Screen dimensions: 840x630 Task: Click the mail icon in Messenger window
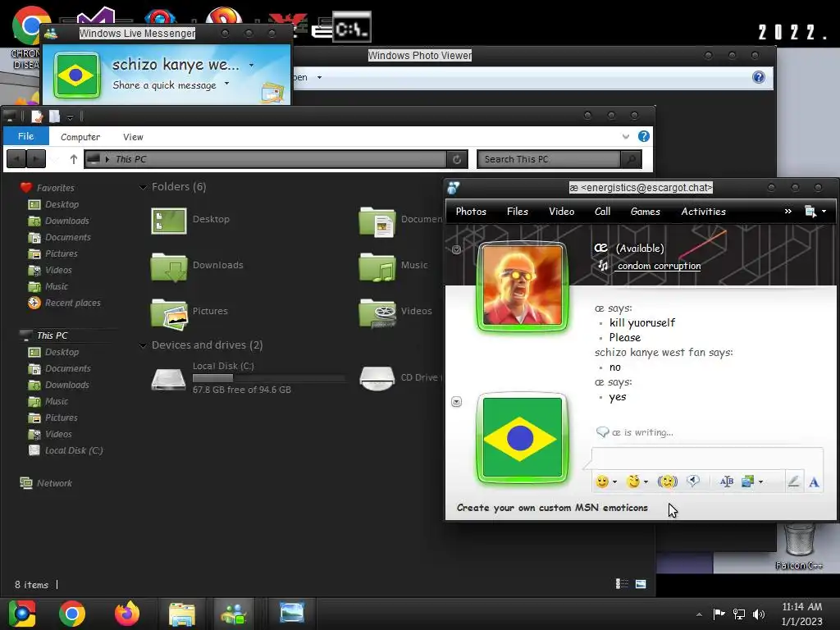point(272,92)
